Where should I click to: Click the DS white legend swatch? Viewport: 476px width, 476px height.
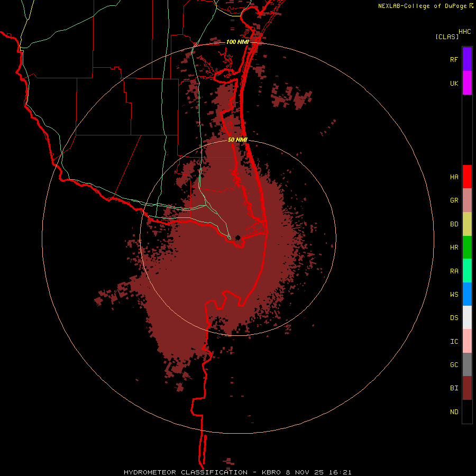pos(467,317)
